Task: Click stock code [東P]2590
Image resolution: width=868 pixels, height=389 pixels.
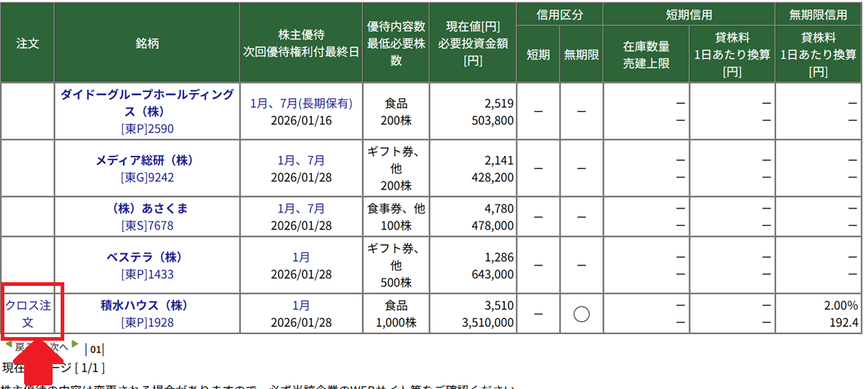Action: pyautogui.click(x=147, y=129)
